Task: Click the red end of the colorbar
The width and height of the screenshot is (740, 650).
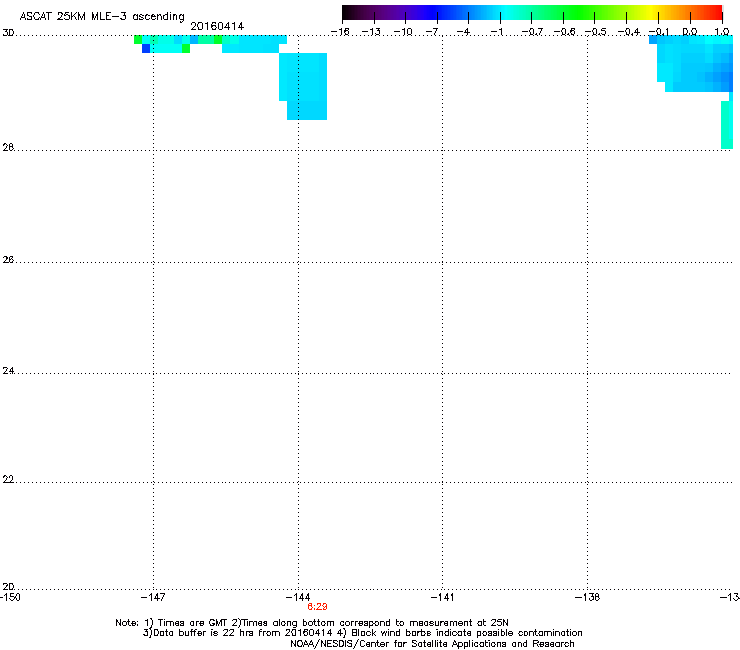Action: click(715, 13)
